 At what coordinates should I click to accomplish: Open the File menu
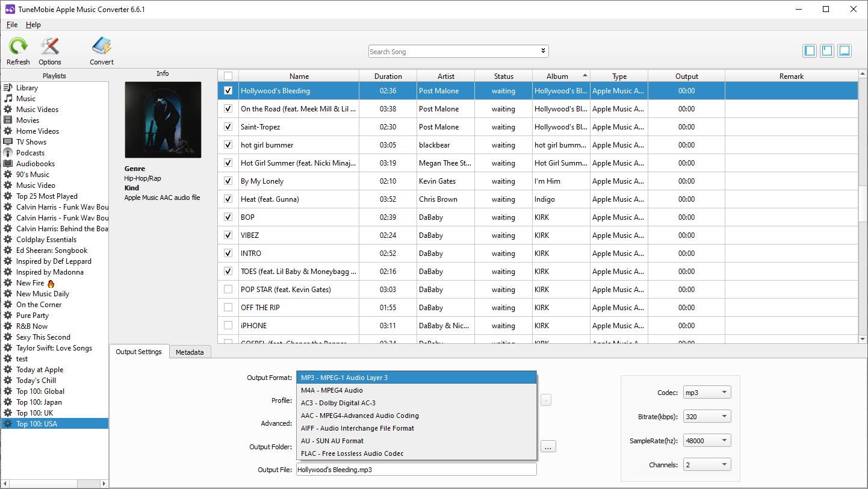coord(12,25)
